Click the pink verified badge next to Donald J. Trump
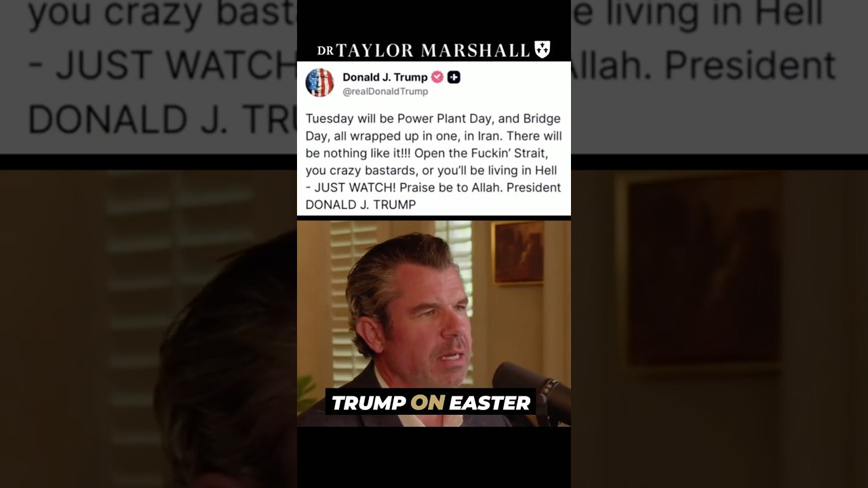868x488 pixels. (x=437, y=77)
